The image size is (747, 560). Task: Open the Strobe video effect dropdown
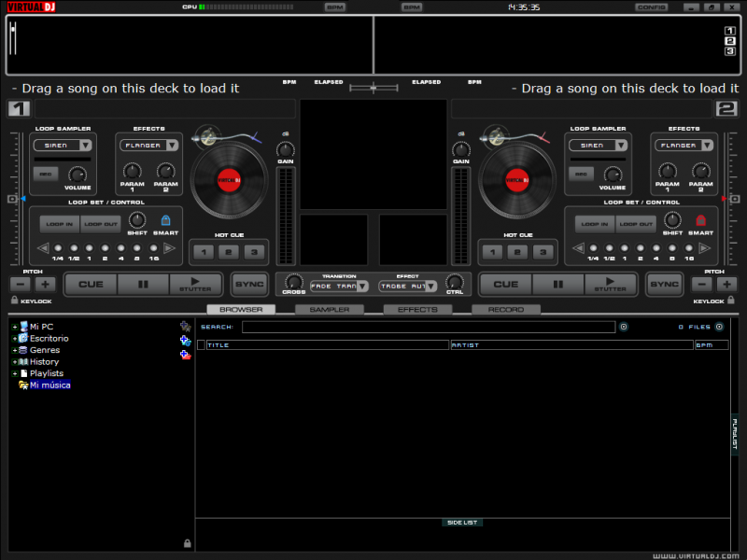pyautogui.click(x=431, y=287)
